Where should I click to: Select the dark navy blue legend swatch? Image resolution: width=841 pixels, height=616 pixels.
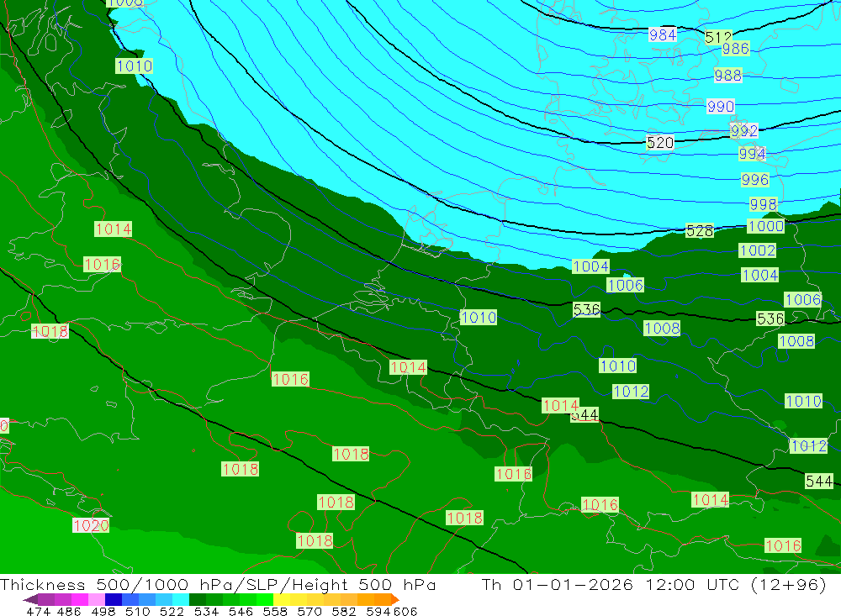[114, 599]
